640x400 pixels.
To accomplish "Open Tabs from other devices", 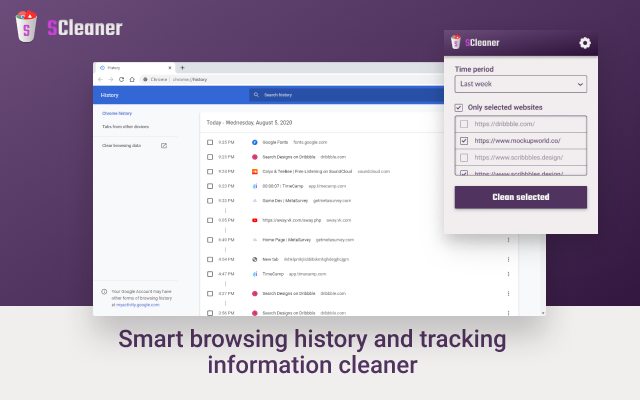I will [125, 127].
